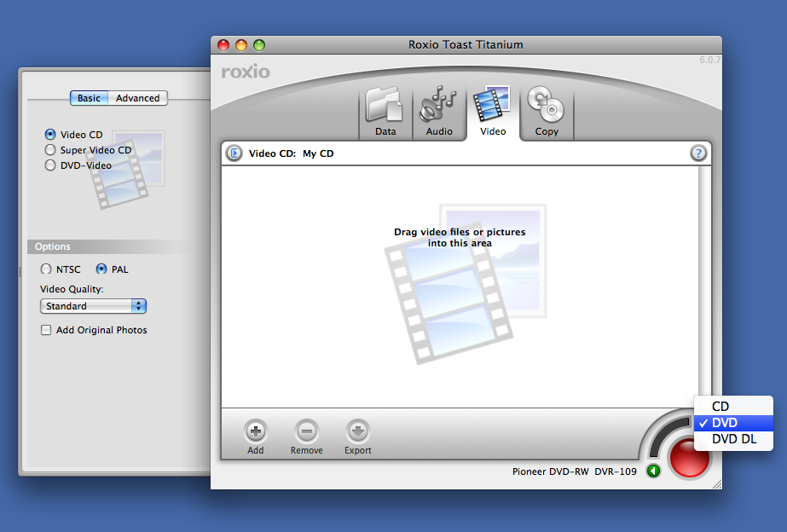Select the Super Video CD format
The height and width of the screenshot is (532, 787).
(x=50, y=150)
